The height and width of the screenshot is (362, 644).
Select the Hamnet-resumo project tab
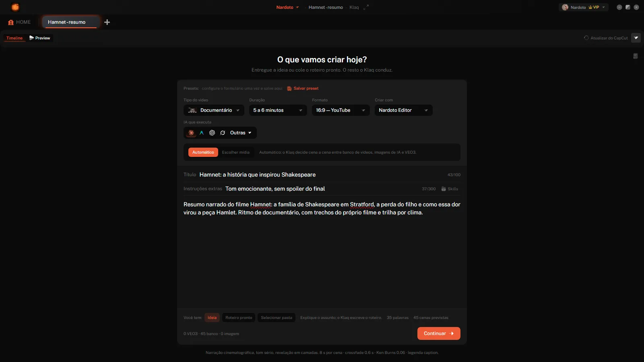[70, 22]
